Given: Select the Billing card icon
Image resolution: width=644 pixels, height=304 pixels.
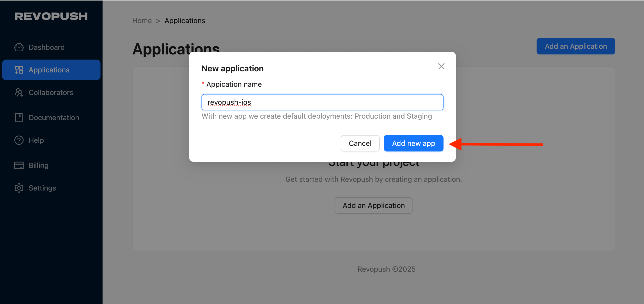Looking at the screenshot, I should (19, 165).
